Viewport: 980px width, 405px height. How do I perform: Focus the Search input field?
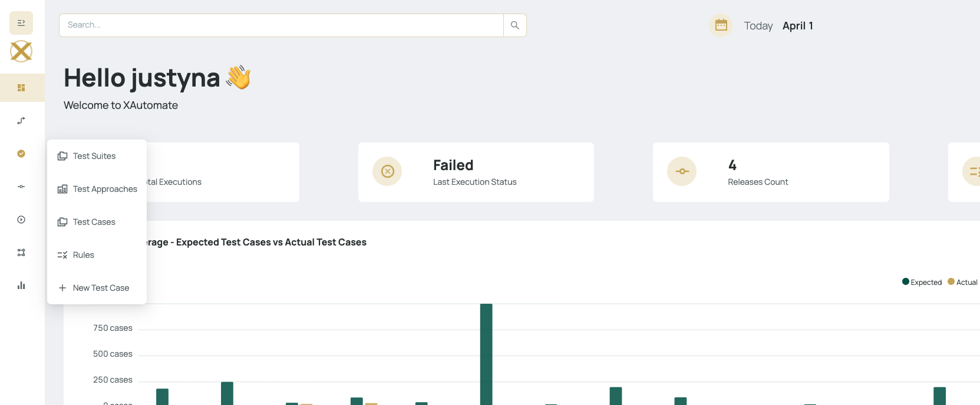pos(282,25)
